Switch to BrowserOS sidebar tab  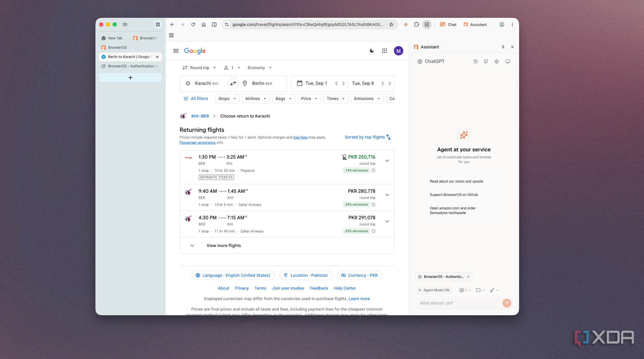pyautogui.click(x=130, y=48)
